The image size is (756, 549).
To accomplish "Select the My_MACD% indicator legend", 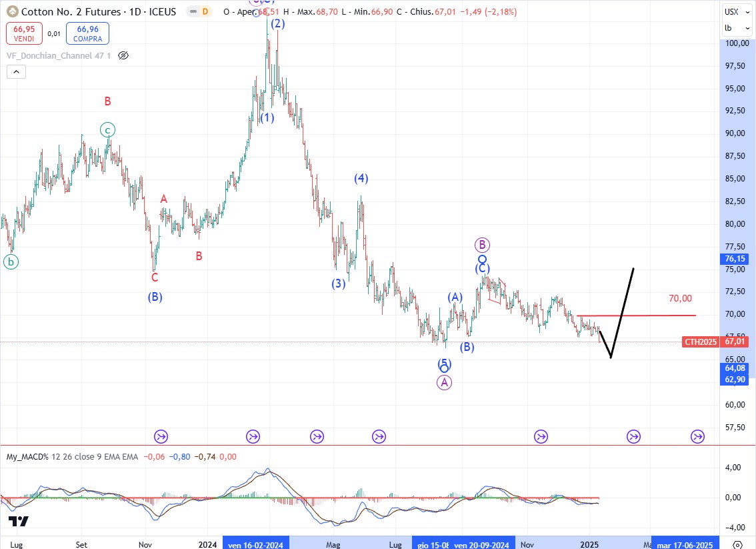I will click(72, 456).
